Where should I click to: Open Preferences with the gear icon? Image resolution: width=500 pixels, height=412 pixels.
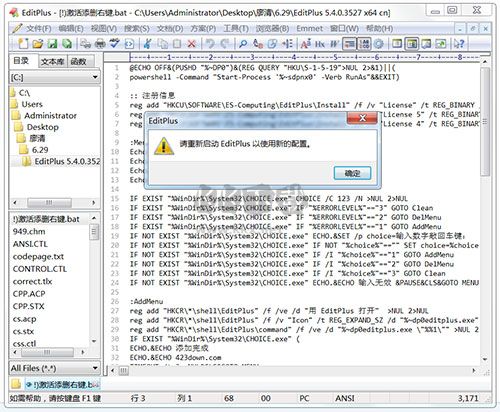379,44
